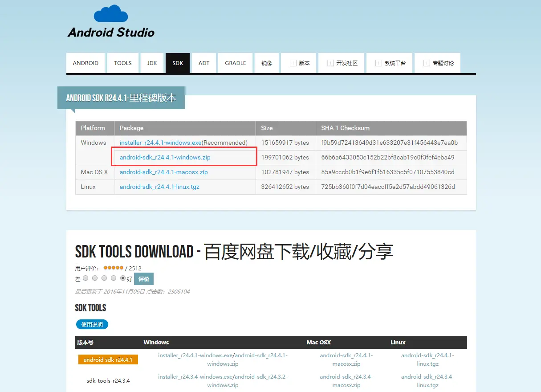Click the 使用说明 button

(92, 324)
